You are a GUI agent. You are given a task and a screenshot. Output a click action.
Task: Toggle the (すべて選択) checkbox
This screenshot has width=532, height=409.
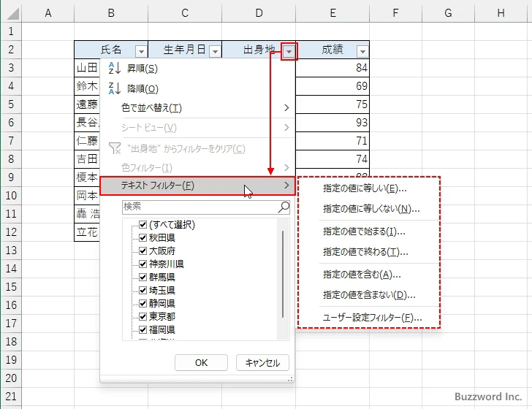[x=142, y=224]
